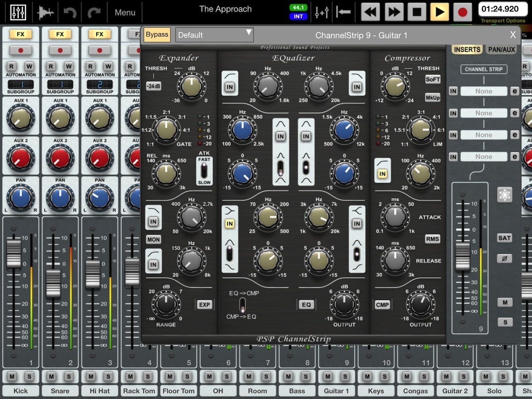Image resolution: width=532 pixels, height=399 pixels.
Task: Toggle the expander MON button
Action: (153, 240)
